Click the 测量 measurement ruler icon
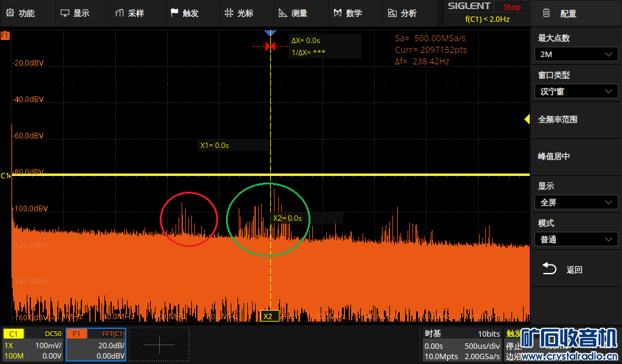Screen dimensions: 622x364 282,13
